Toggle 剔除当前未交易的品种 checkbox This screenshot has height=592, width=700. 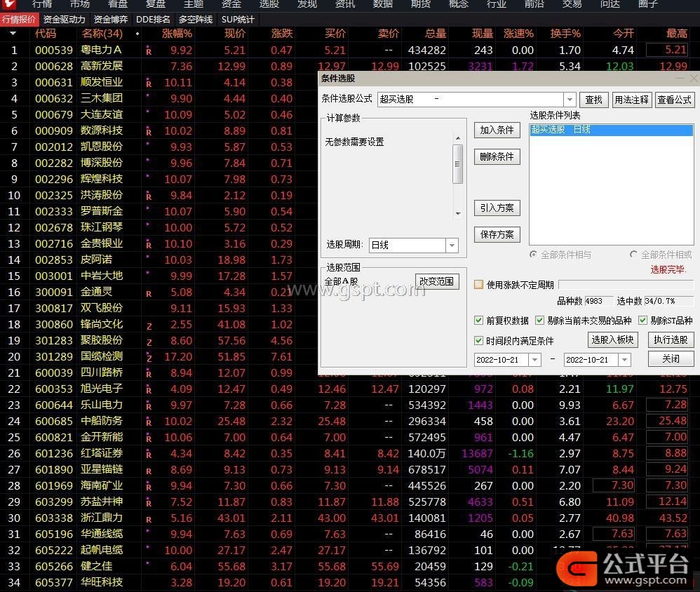[x=539, y=320]
